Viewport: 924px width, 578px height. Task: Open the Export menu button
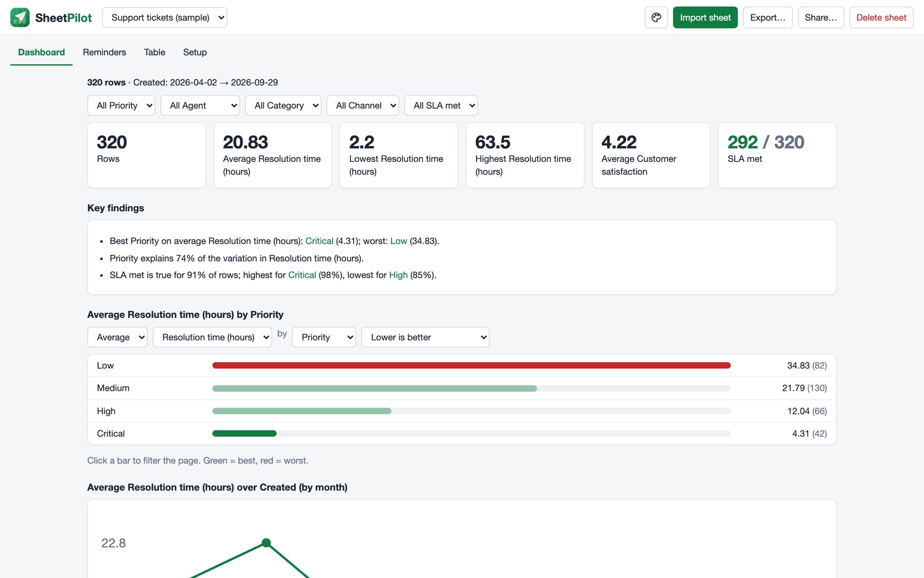pyautogui.click(x=767, y=17)
